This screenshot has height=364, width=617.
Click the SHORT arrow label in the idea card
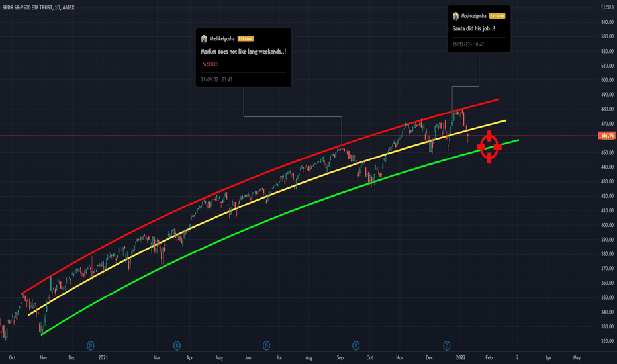[211, 64]
